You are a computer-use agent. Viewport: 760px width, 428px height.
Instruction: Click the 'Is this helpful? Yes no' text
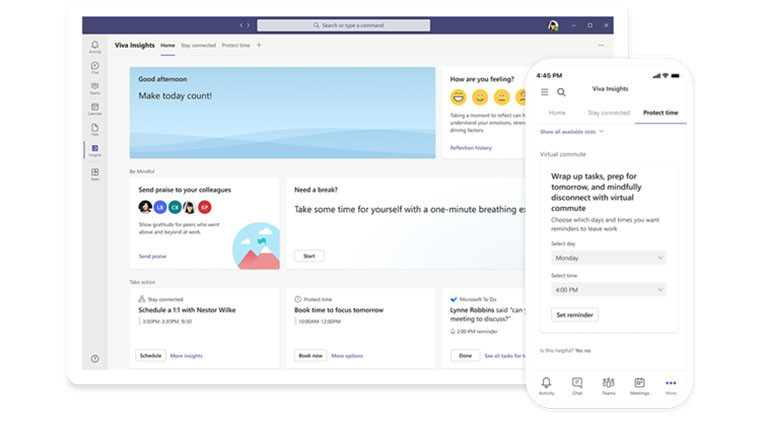coord(565,350)
